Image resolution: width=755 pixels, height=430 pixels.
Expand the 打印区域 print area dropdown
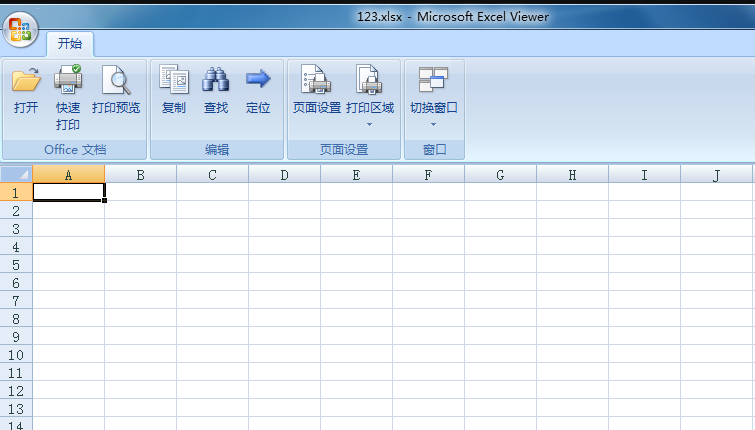370,124
